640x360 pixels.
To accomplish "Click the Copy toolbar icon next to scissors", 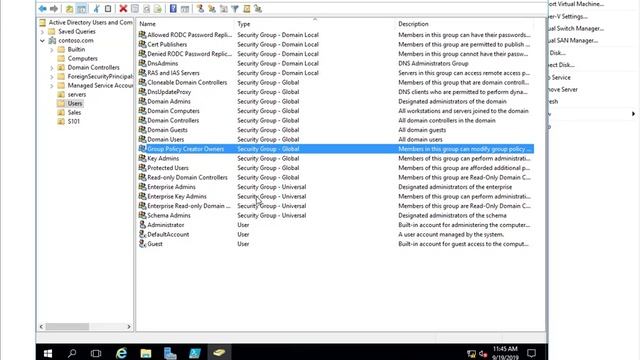I will pos(108,9).
